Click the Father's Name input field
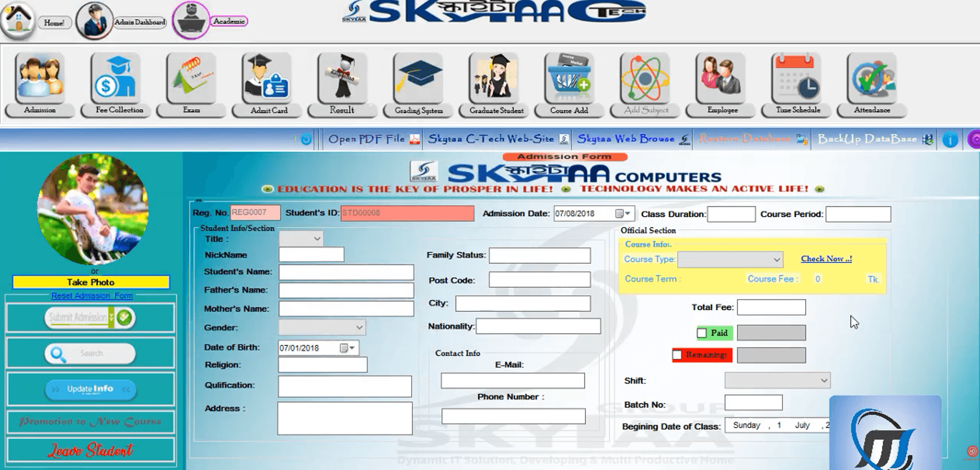This screenshot has height=470, width=980. tap(346, 290)
